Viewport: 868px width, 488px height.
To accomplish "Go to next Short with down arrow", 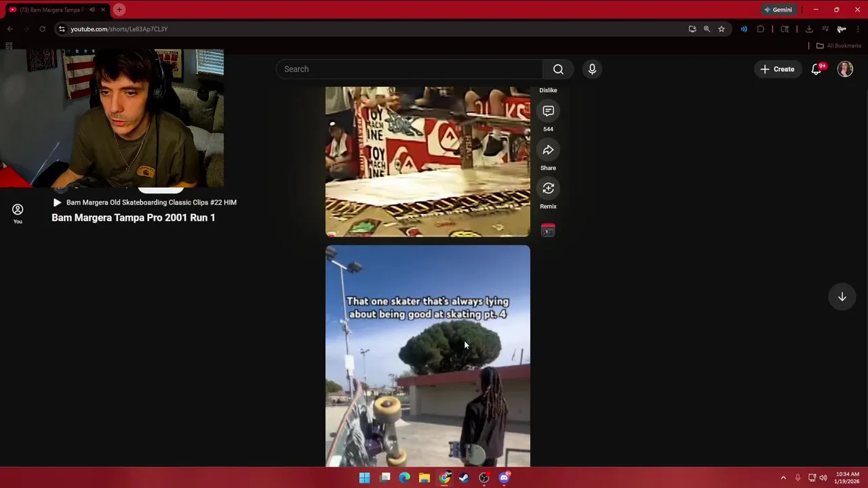I will pos(842,297).
